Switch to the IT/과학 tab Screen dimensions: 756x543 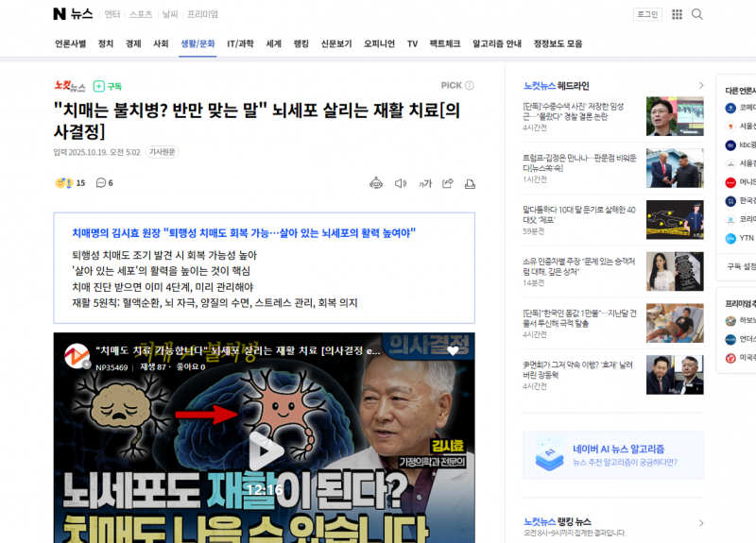240,43
